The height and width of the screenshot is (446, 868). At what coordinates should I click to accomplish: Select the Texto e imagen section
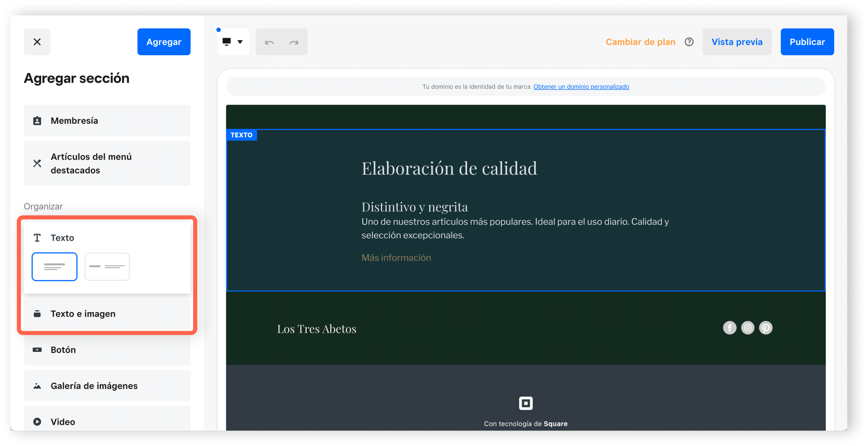(107, 313)
